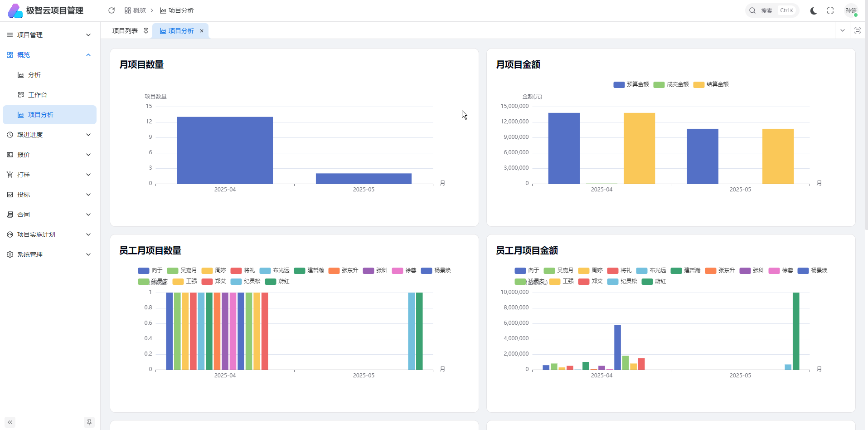This screenshot has height=430, width=868.
Task: Click the pin icon on 项目列表 tab
Action: [x=146, y=31]
